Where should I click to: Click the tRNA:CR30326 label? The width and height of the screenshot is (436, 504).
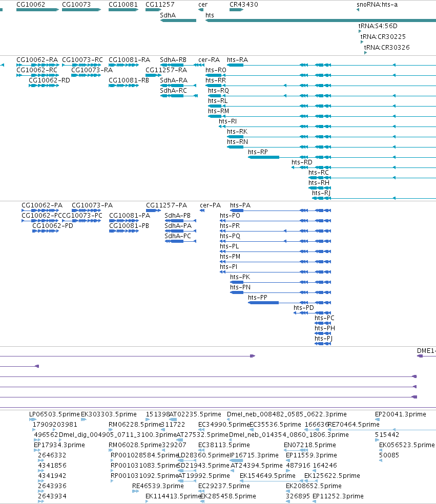coord(387,47)
